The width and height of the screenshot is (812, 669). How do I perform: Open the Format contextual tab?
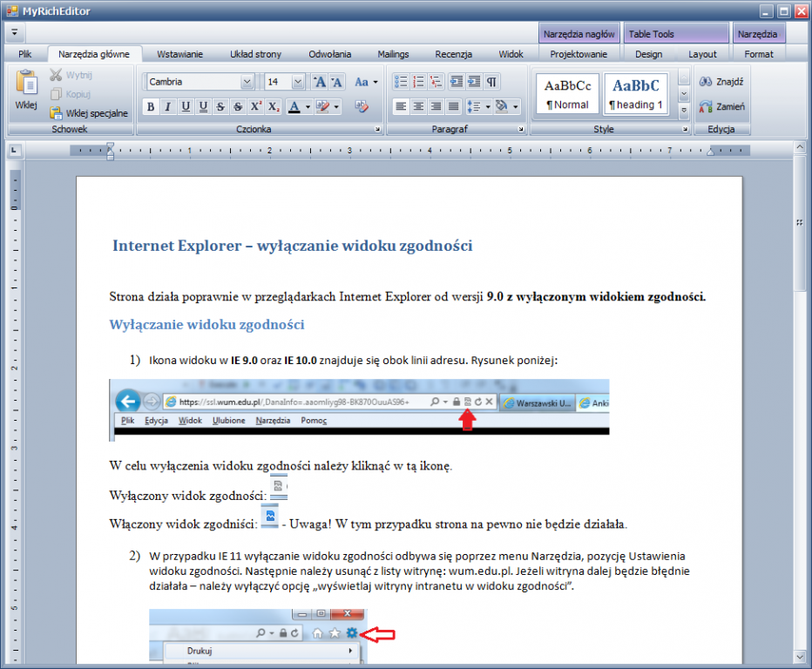pos(759,54)
